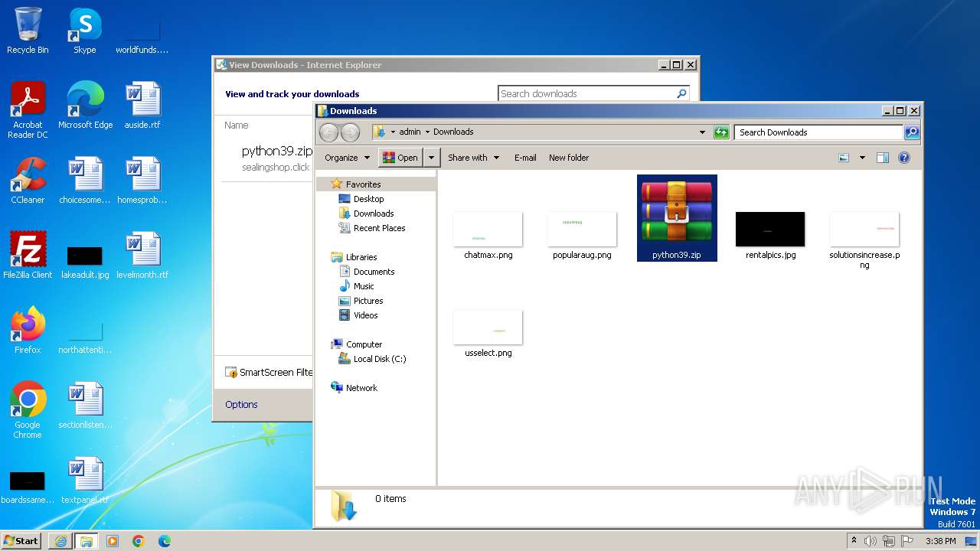Screen dimensions: 980x551
Task: Expand address bar history dropdown
Action: [702, 132]
